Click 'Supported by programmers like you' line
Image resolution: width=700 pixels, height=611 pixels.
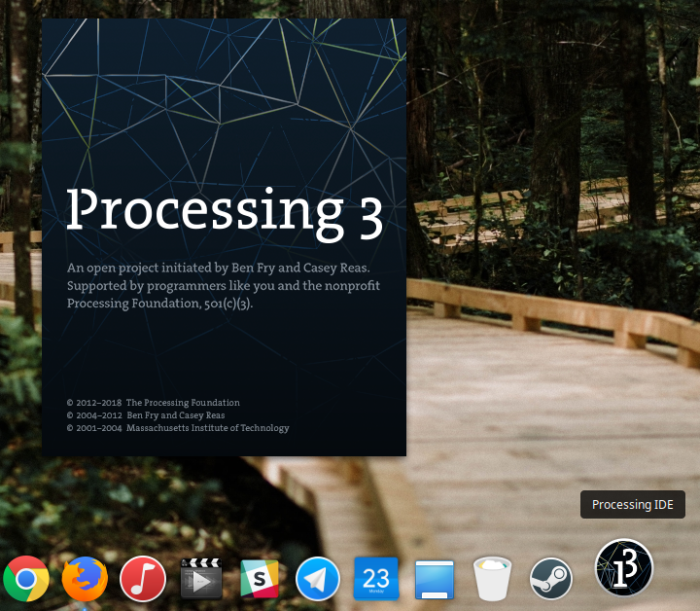[x=224, y=285]
